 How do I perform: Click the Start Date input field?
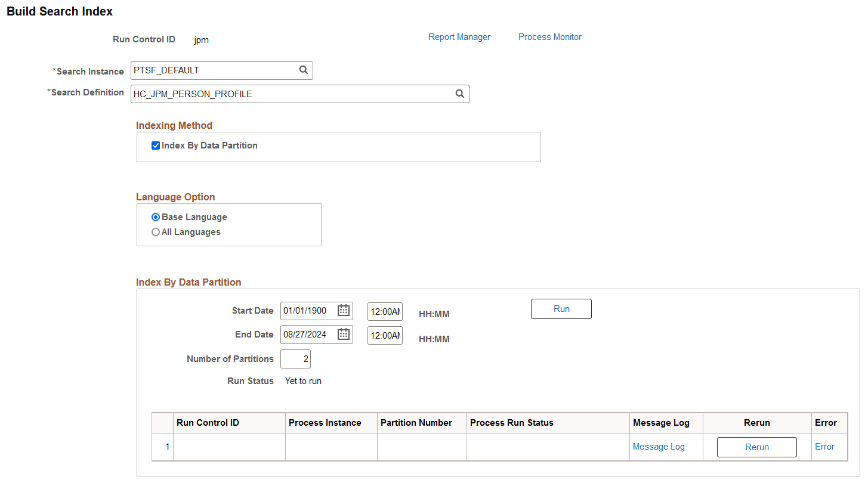click(x=310, y=310)
